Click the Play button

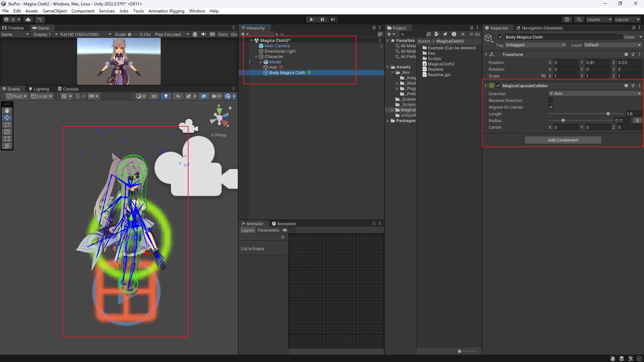click(x=311, y=19)
